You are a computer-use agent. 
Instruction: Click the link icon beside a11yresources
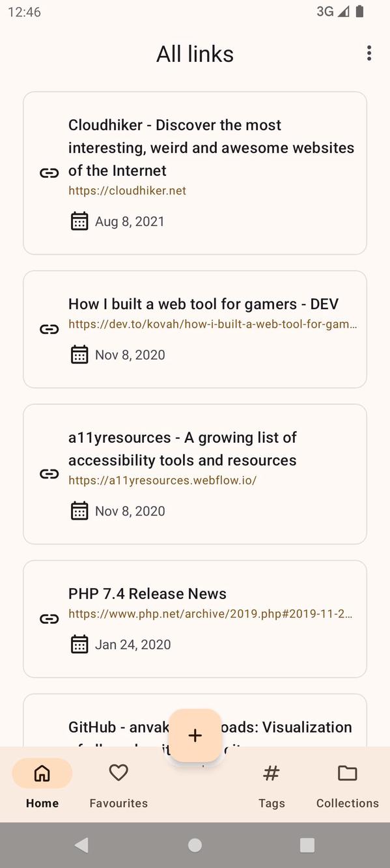[x=49, y=474]
